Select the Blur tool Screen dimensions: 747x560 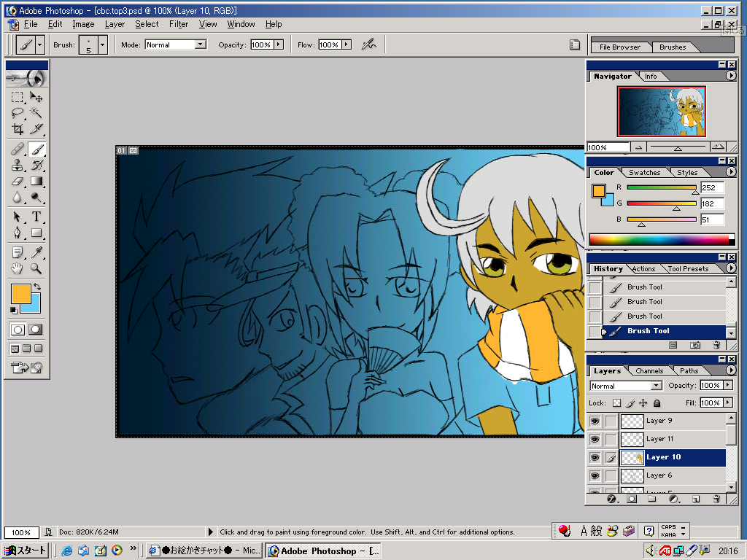pyautogui.click(x=18, y=197)
